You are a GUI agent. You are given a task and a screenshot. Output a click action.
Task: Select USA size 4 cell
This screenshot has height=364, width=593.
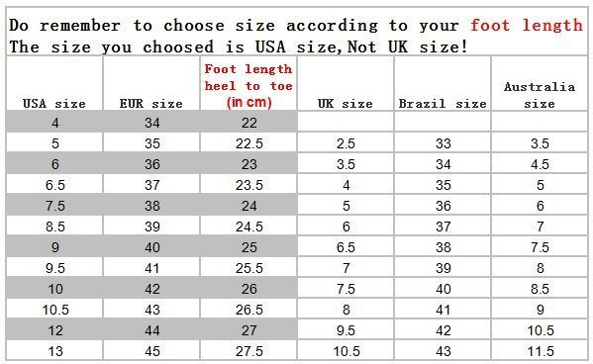tap(55, 123)
